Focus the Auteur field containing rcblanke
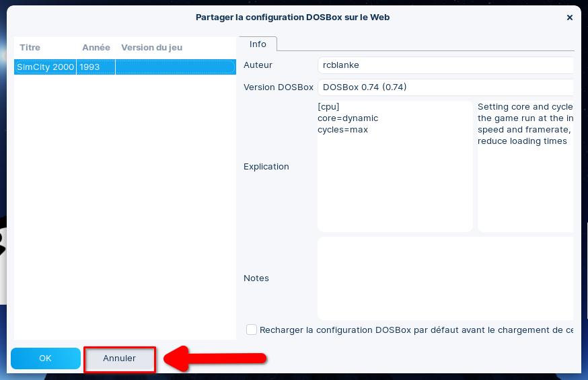Image resolution: width=588 pixels, height=380 pixels. [x=444, y=65]
